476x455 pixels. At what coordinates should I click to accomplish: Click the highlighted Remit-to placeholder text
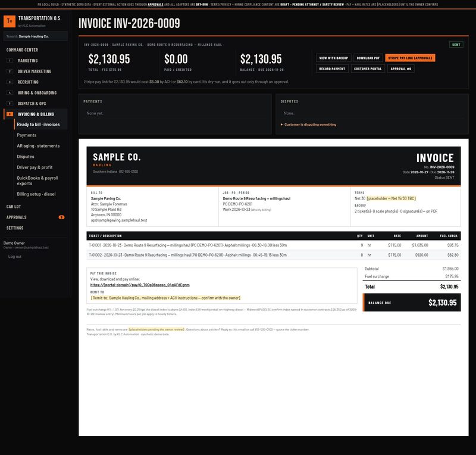(166, 298)
